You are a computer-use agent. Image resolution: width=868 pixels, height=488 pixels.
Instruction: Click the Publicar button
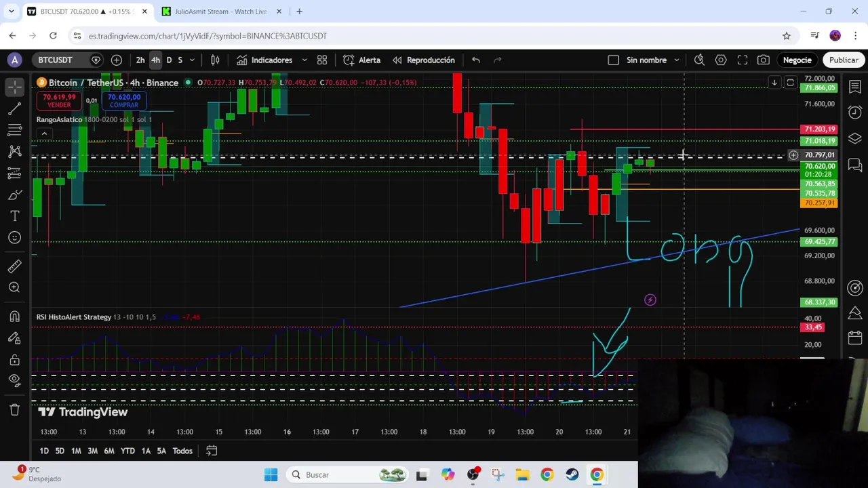[844, 60]
